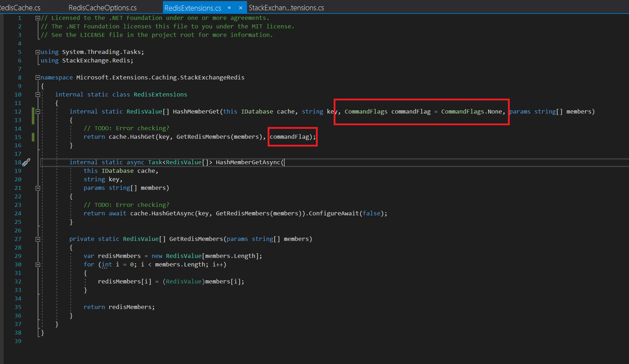Toggle folding of the for loop at line 30
Viewport: 629px width, 364px height.
coord(38,264)
